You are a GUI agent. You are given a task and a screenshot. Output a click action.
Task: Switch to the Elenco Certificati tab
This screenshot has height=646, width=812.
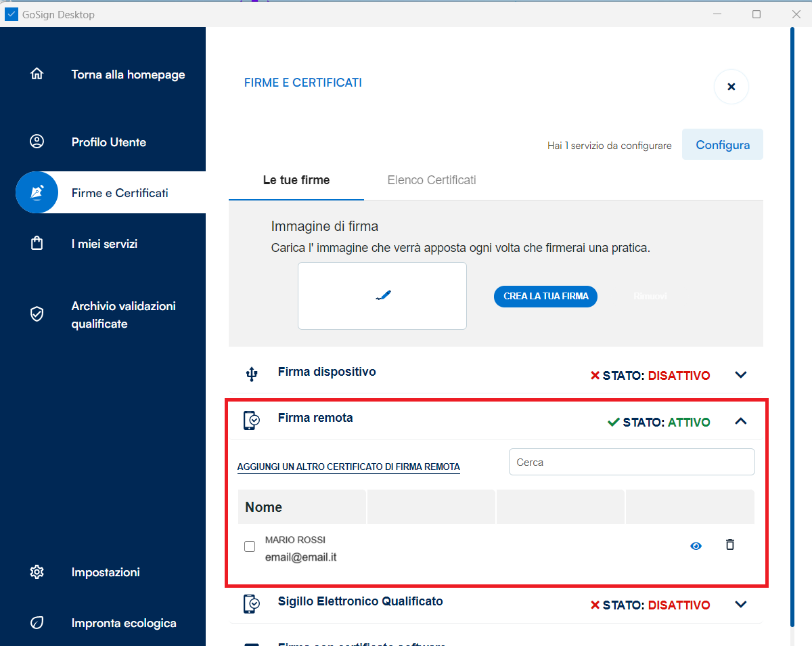click(x=432, y=180)
